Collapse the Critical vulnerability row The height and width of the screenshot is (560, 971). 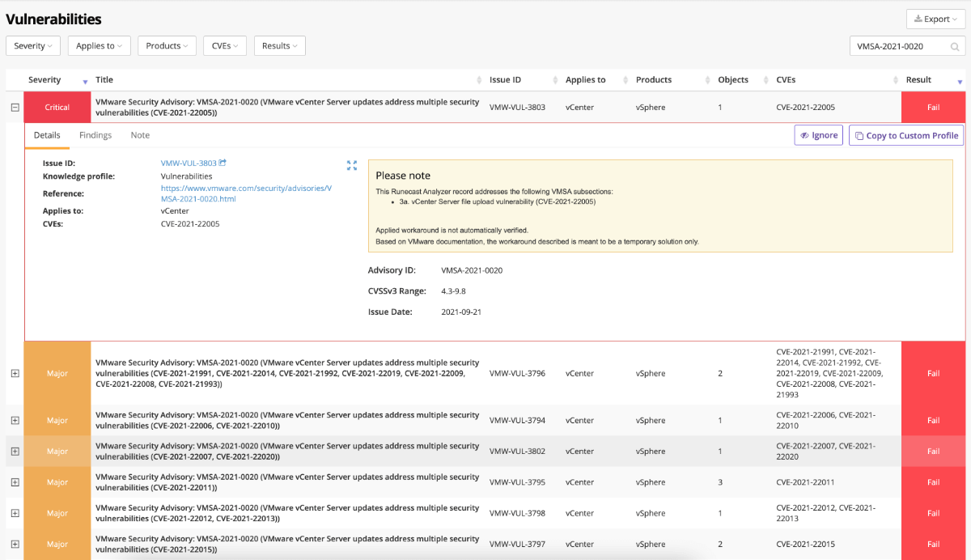pos(15,106)
